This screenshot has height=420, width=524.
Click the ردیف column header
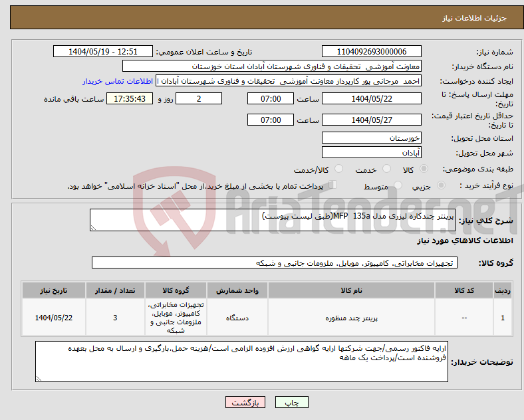click(503, 290)
